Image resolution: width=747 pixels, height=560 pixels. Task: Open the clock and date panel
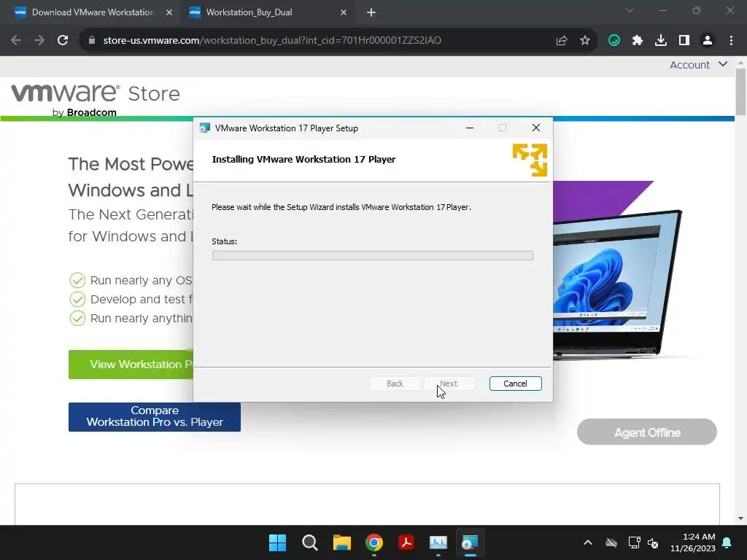tap(693, 542)
